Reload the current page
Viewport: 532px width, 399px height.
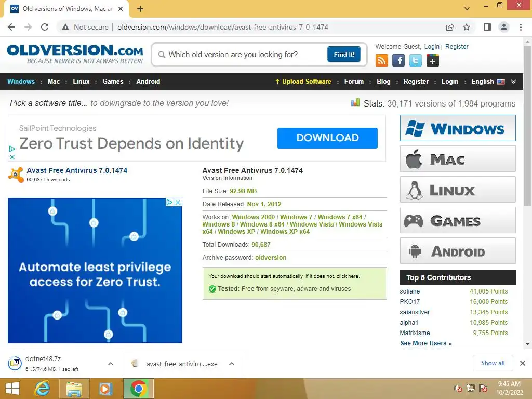[x=45, y=27]
